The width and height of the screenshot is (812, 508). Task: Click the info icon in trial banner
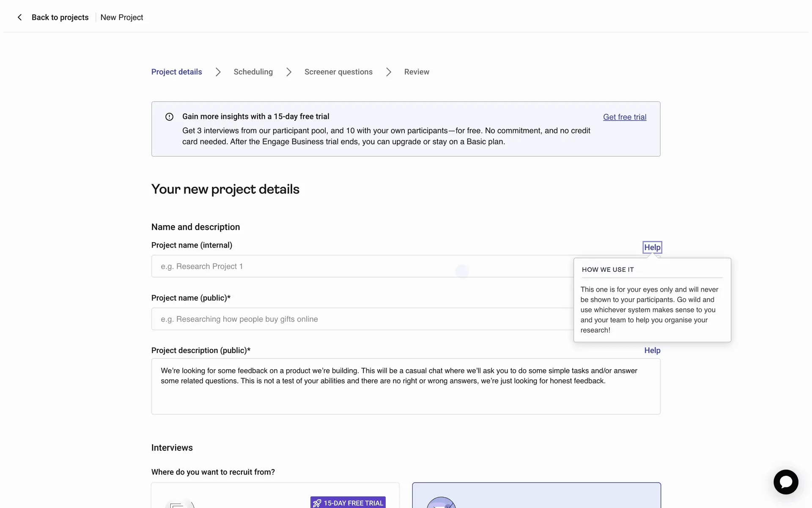coord(169,117)
